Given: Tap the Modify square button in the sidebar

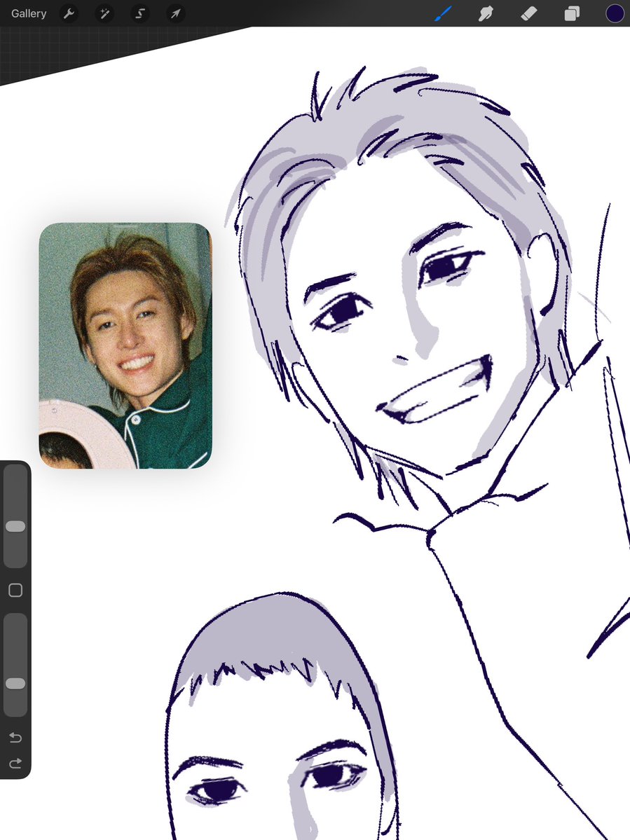Looking at the screenshot, I should [x=15, y=590].
